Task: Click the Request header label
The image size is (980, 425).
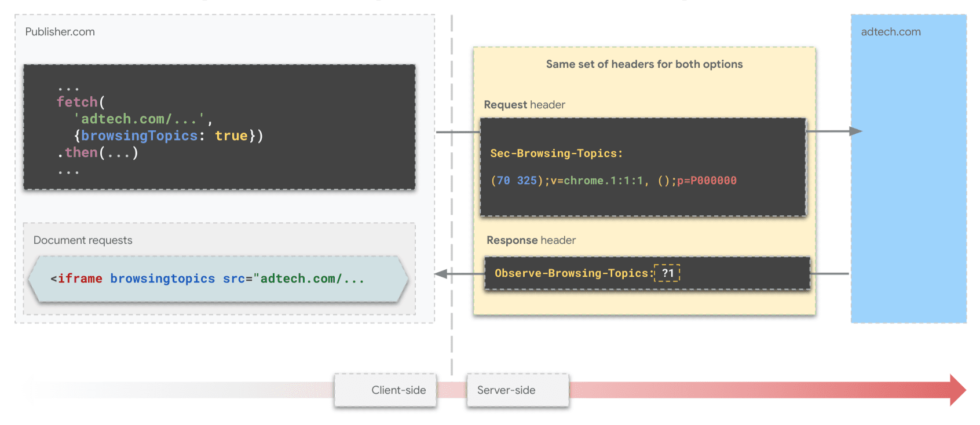Action: [x=524, y=105]
